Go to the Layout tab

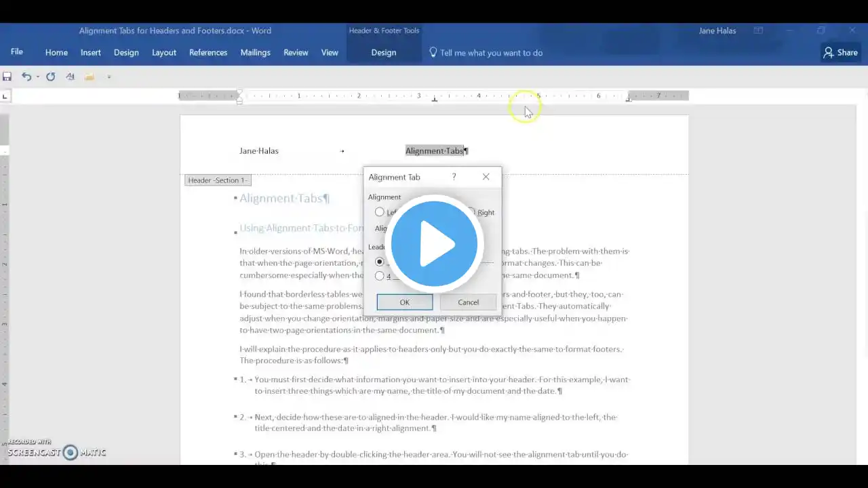(164, 52)
